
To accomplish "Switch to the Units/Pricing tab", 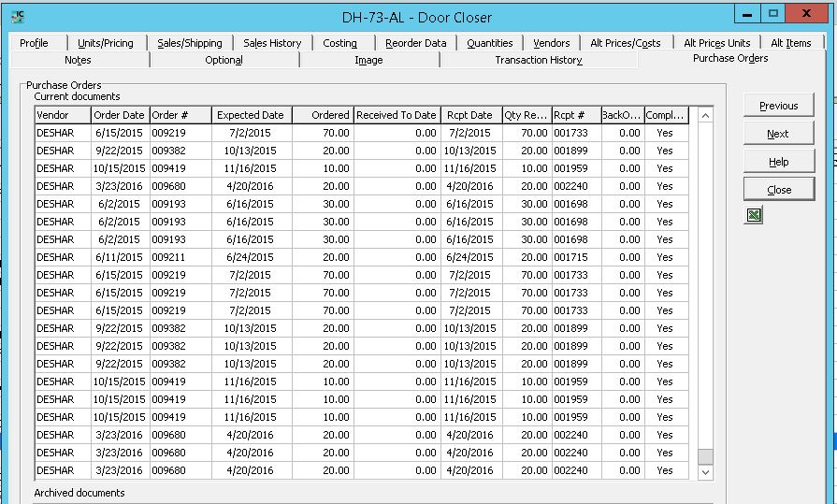I will 106,43.
